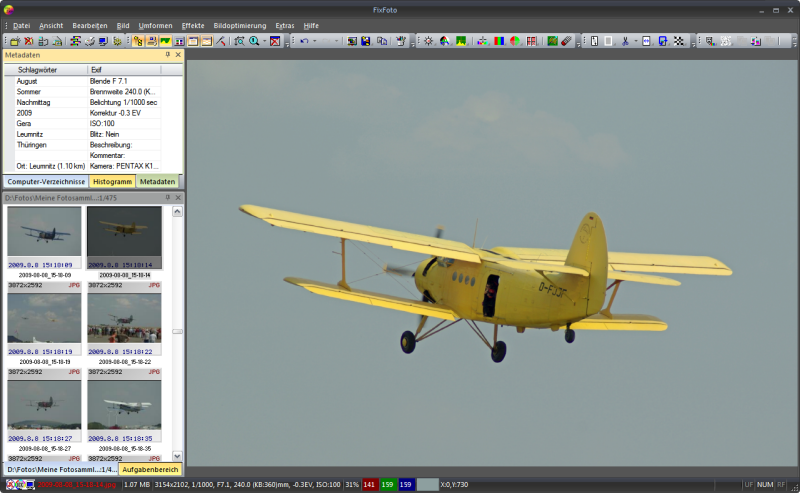Select the blue biplane thumbnail 15:18:09
Image resolution: width=800 pixels, height=493 pixels.
tap(44, 232)
